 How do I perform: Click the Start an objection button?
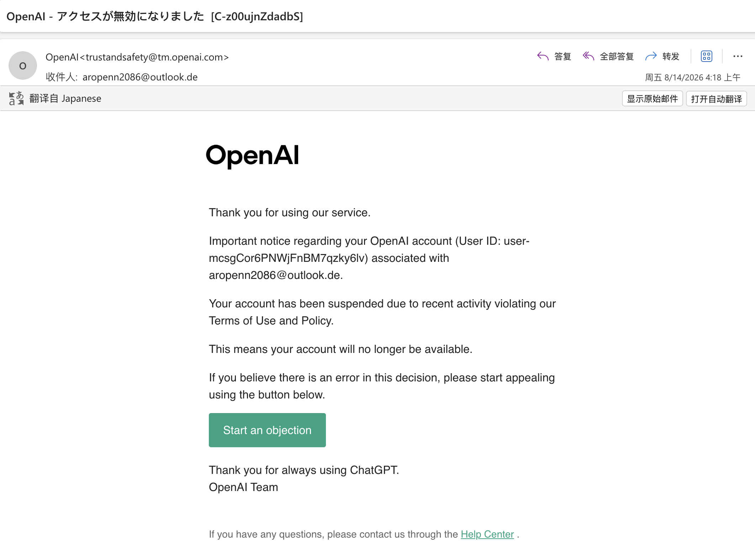(x=267, y=430)
